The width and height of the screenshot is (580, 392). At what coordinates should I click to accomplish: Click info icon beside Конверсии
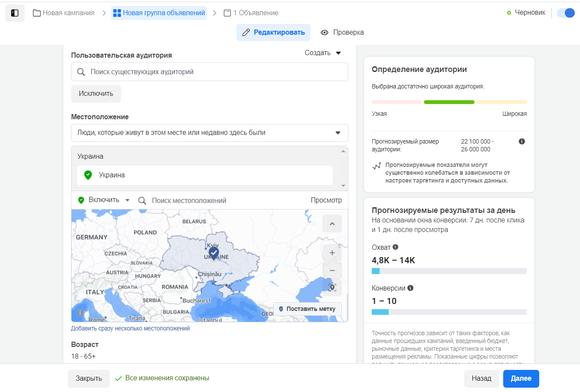410,288
